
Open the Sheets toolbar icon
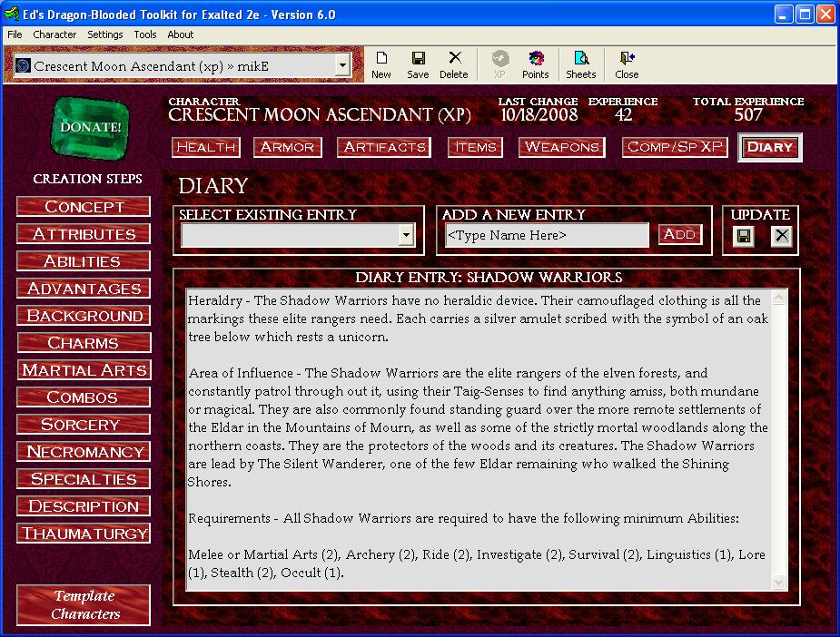pos(580,64)
